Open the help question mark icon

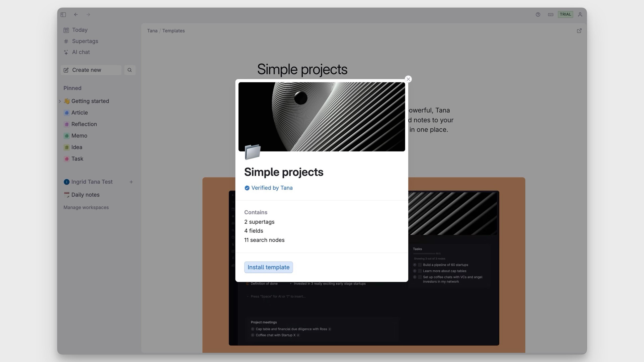click(x=538, y=14)
